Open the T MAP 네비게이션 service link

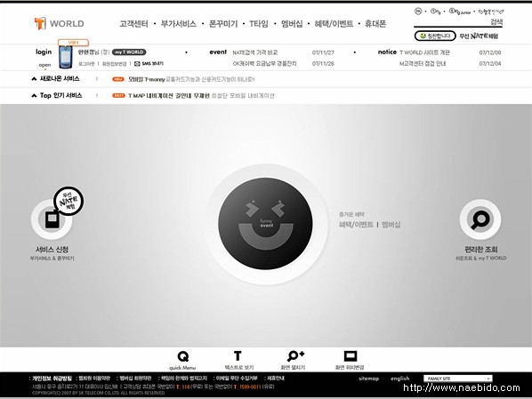[201, 96]
